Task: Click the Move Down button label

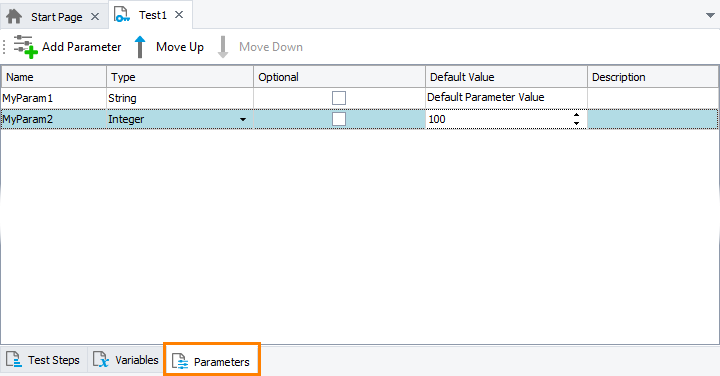Action: [x=271, y=47]
